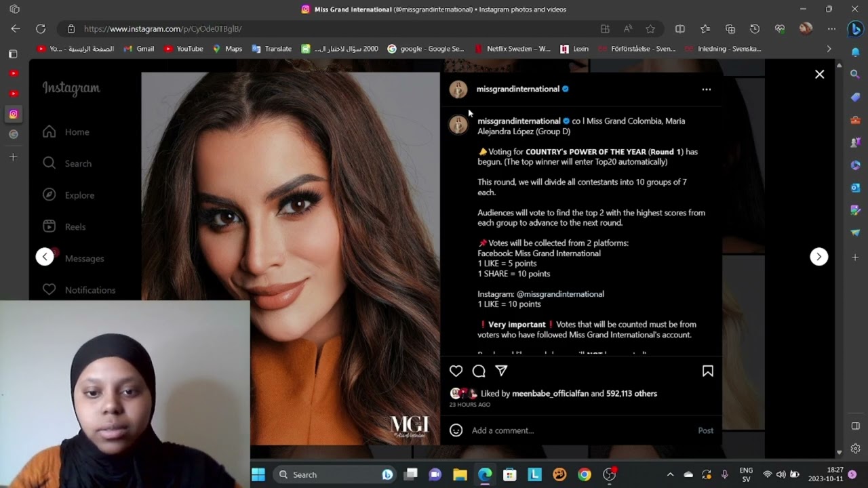Open Netflix Sweden bookmark

point(513,49)
